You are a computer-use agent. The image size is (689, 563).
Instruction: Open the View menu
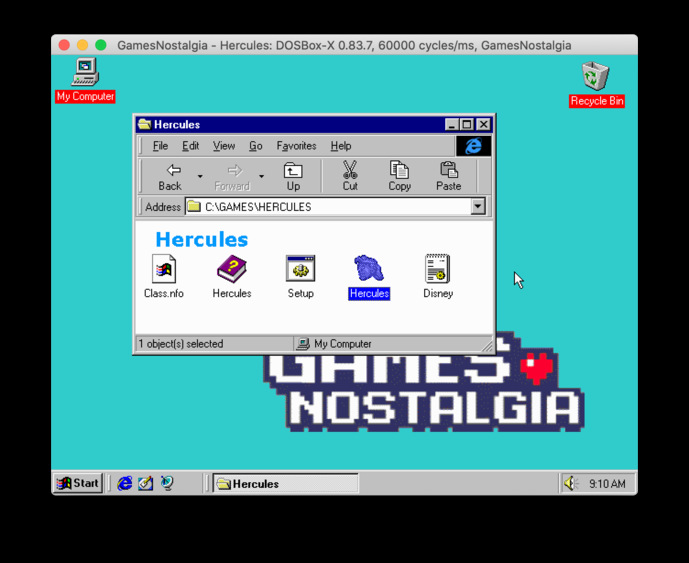click(224, 146)
